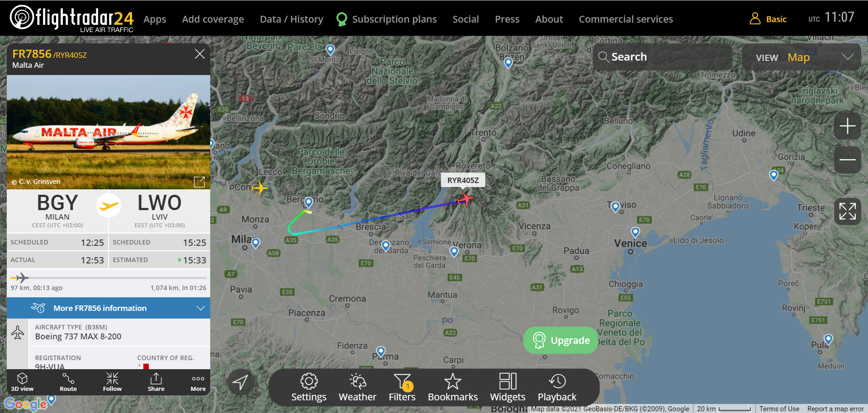Open the 3D view of the flight
Screen dimensions: 868x413
tap(22, 382)
